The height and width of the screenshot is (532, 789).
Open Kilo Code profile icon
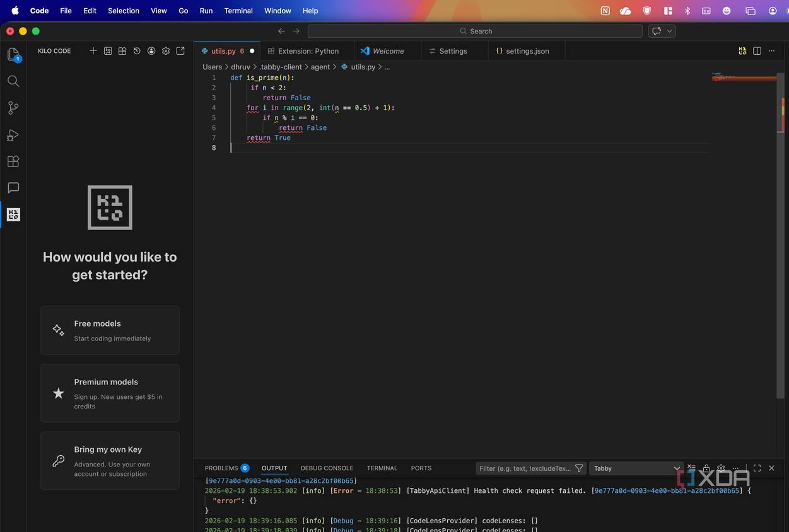[x=151, y=51]
